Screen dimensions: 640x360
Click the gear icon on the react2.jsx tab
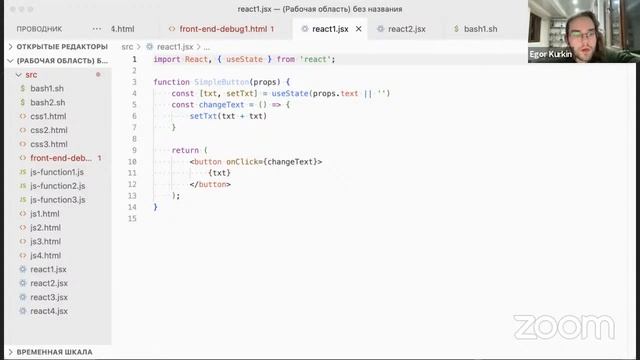point(380,29)
